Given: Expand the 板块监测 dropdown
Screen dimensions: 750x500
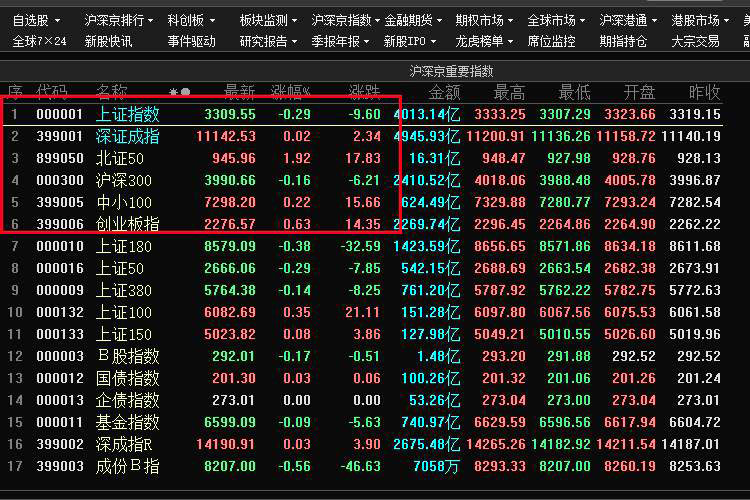Looking at the screenshot, I should click(x=268, y=21).
